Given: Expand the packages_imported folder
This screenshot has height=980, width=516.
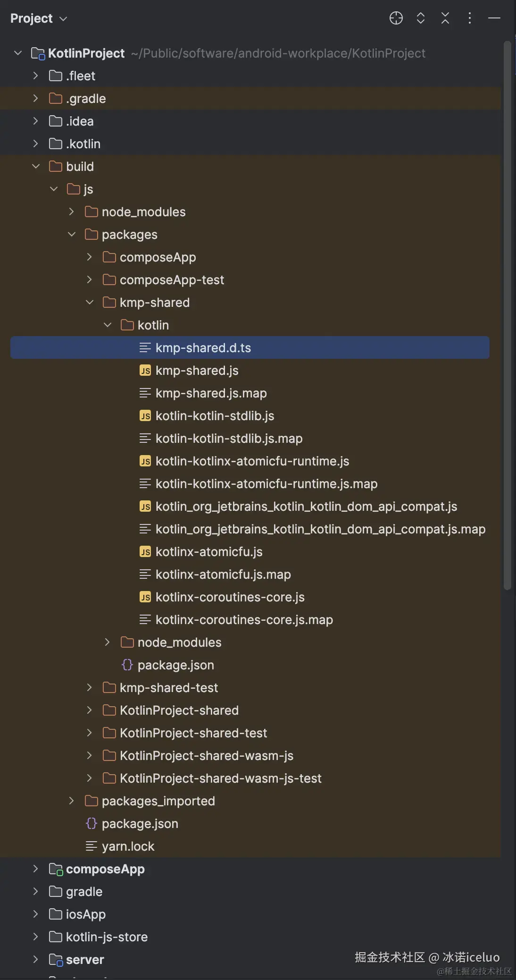Looking at the screenshot, I should click(x=72, y=801).
